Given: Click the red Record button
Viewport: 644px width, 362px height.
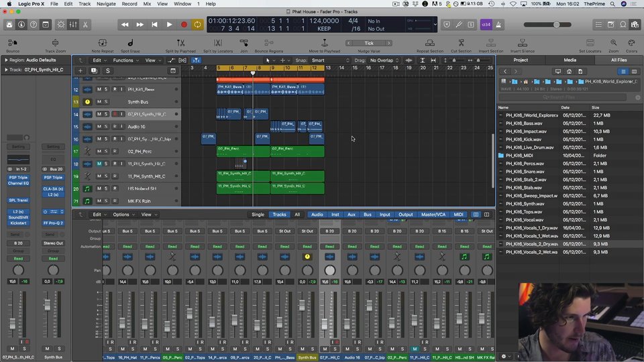Looking at the screenshot, I should 184,25.
